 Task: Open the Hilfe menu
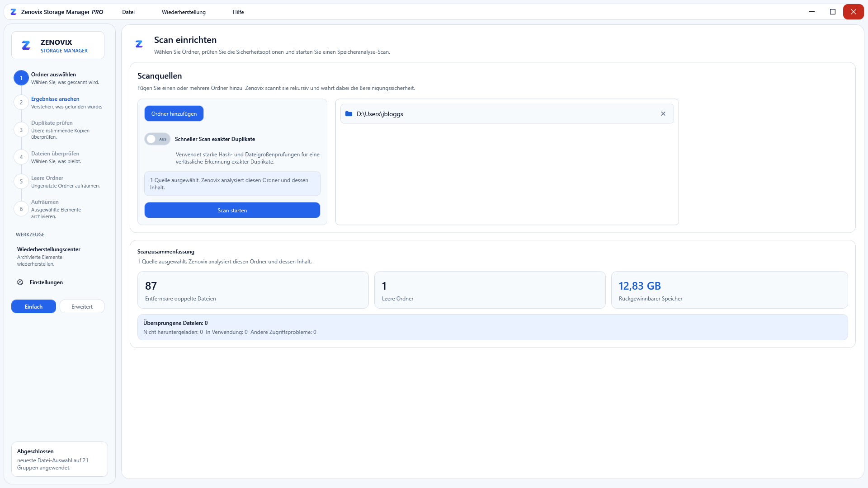coord(238,12)
